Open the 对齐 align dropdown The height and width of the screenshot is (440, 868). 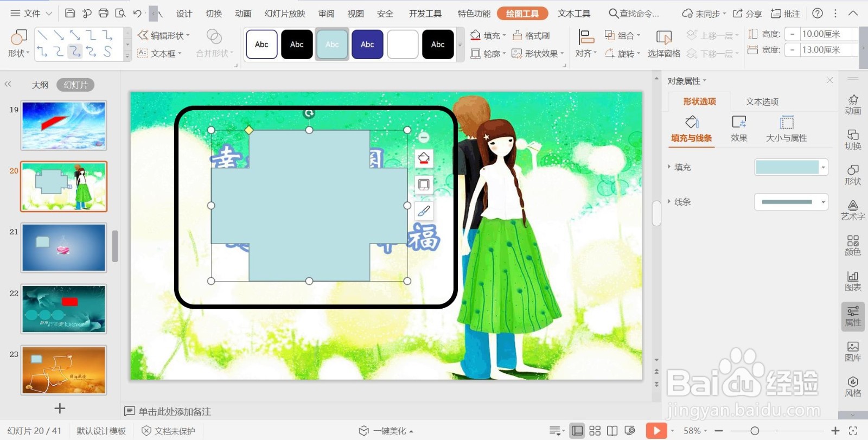pos(586,44)
